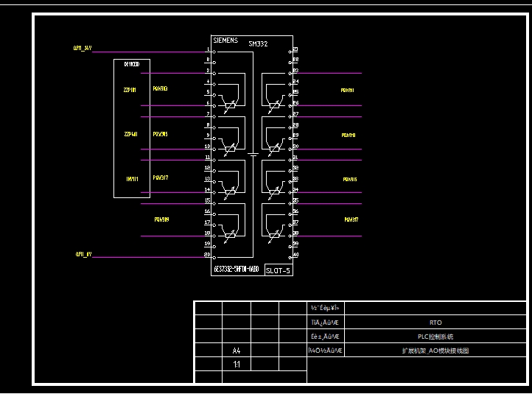The width and height of the screenshot is (532, 394).
Task: Select the RTO cell in title block
Action: coord(435,323)
